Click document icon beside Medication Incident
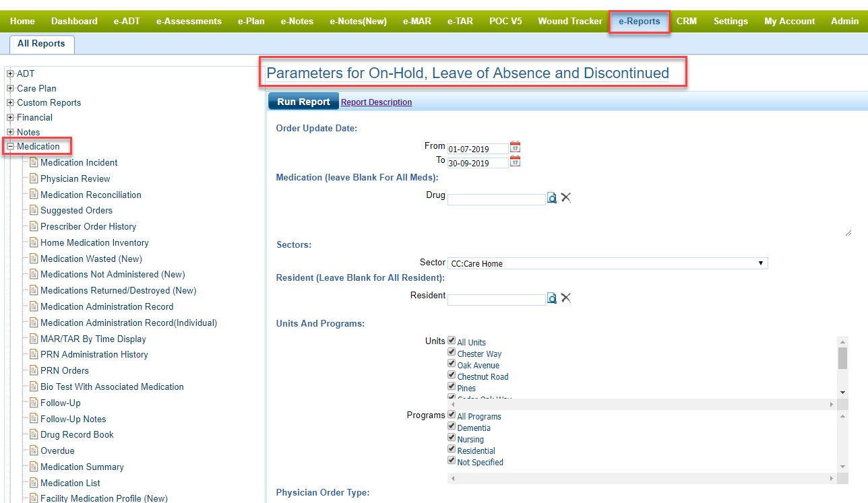Screen dimensions: 868x503 pyautogui.click(x=34, y=162)
